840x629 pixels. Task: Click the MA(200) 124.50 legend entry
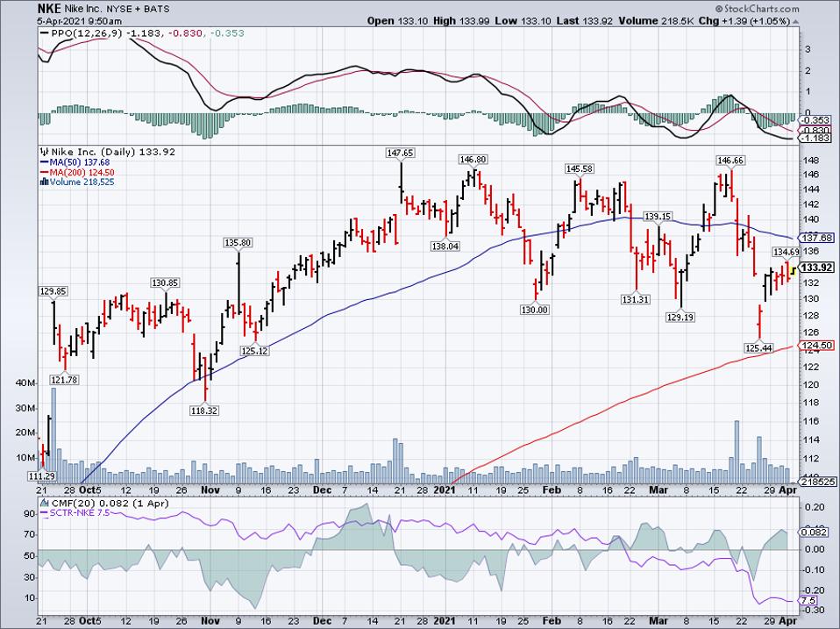[77, 172]
